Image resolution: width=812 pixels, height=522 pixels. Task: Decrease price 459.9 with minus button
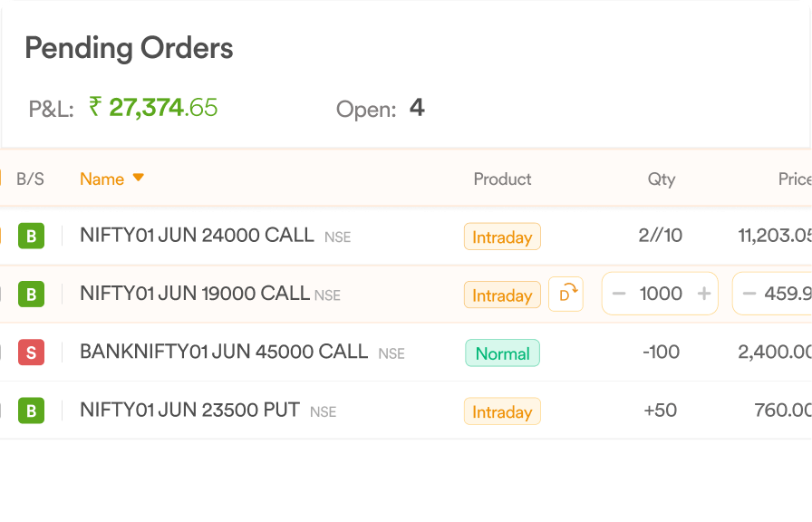point(749,294)
